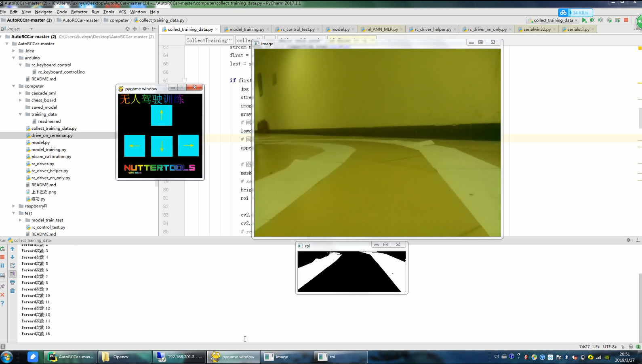Expand the cascade_xml folder

click(21, 93)
